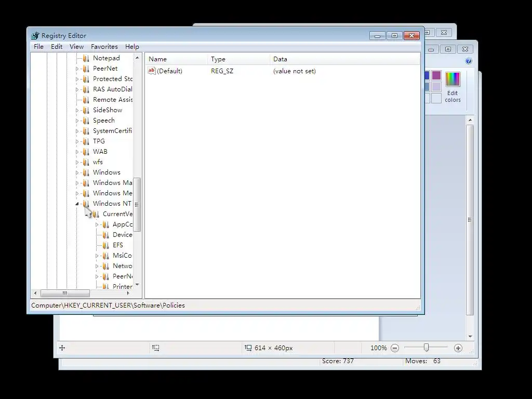Expand the TPG tree node
Viewport: 532px width, 399px height.
[x=77, y=141]
